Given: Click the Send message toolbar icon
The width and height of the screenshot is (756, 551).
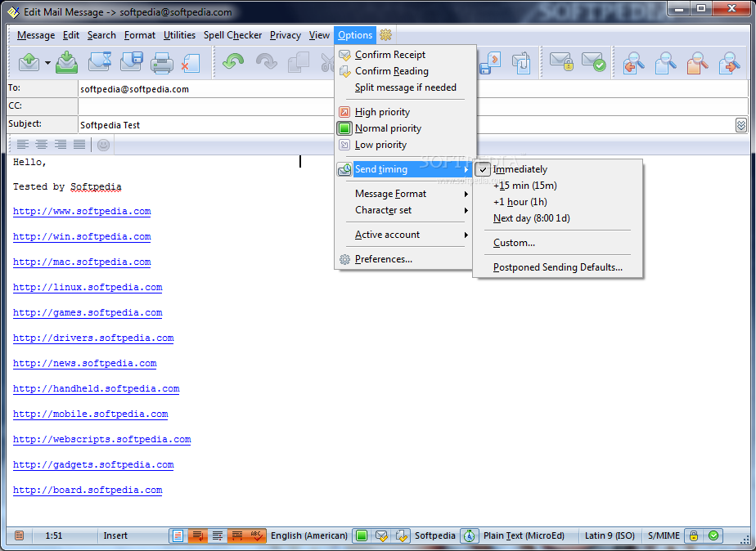Looking at the screenshot, I should [29, 62].
